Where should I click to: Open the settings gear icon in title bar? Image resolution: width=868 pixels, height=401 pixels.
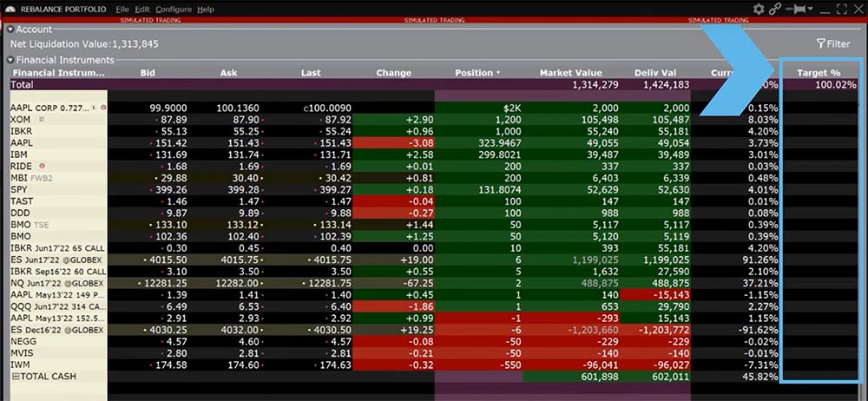pos(759,9)
